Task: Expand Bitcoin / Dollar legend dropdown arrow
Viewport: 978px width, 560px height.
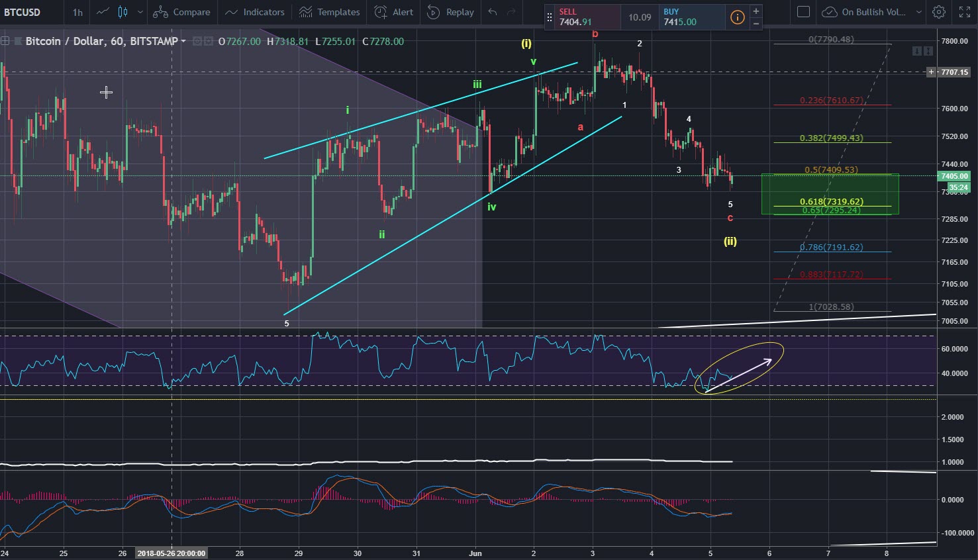Action: click(183, 41)
